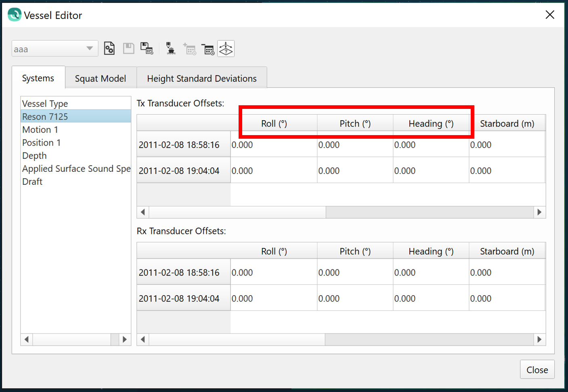Open the 'aaa' vessel dropdown
This screenshot has height=392, width=568.
click(54, 49)
